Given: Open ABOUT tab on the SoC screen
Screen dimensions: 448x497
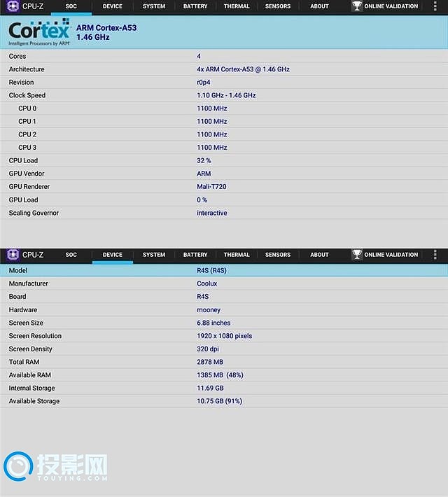Looking at the screenshot, I should 319,6.
